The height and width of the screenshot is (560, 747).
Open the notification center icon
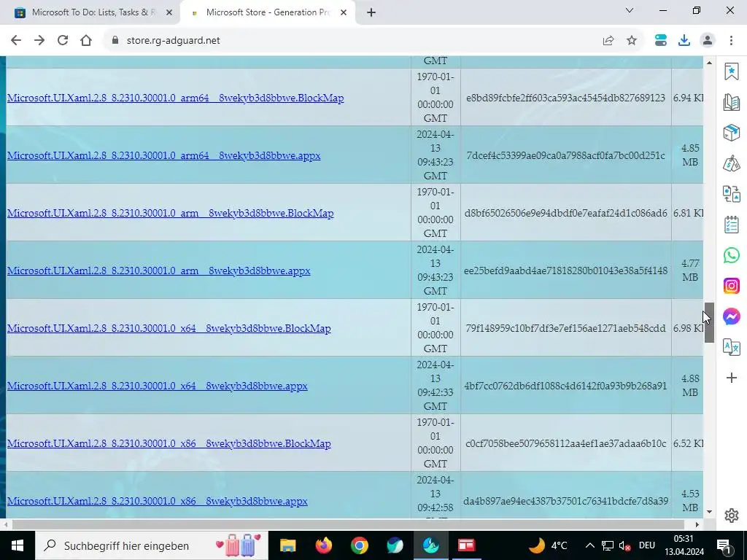click(724, 545)
